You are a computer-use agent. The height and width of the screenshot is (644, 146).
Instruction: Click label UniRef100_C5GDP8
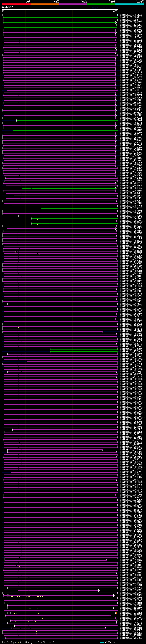(x=131, y=70)
